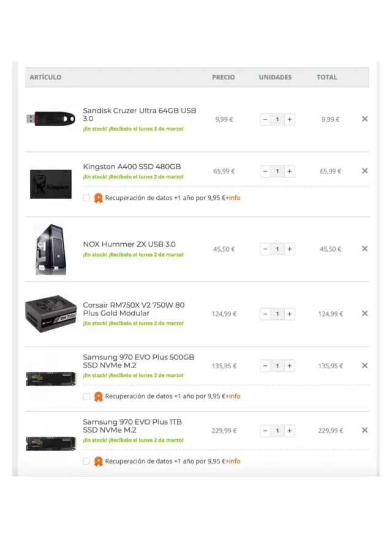Click the Sandisk USB drive thumbnail
Viewport: 392px width, 555px height.
[50, 118]
